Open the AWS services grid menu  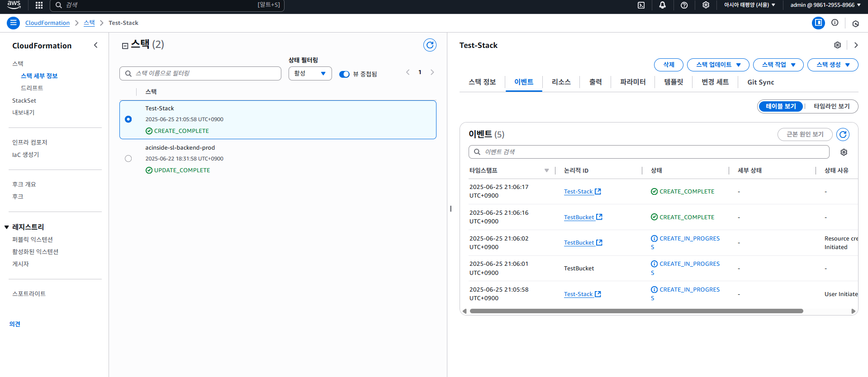(39, 5)
